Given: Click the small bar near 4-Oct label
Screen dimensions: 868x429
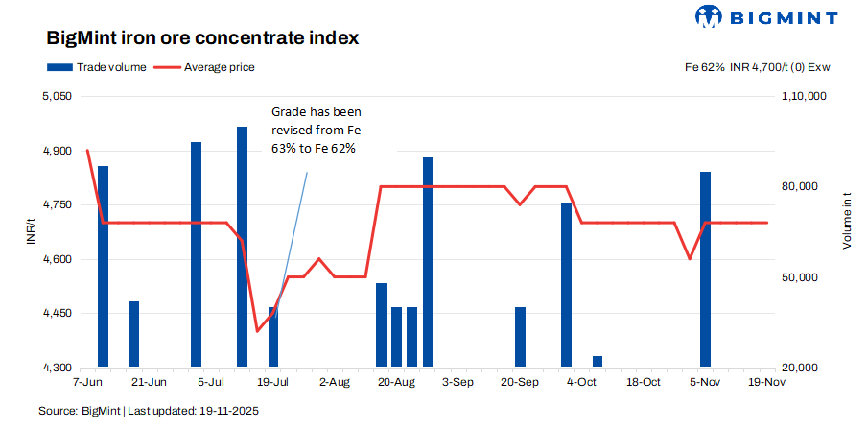Looking at the screenshot, I should click(598, 361).
